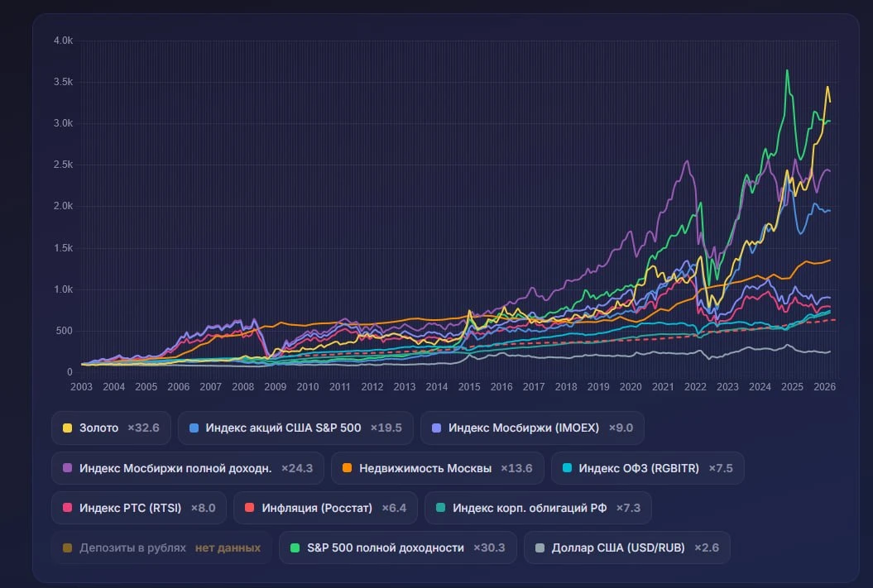873x588 pixels.
Task: Toggle the Доллар США (USD/RUB) chip
Action: 627,548
